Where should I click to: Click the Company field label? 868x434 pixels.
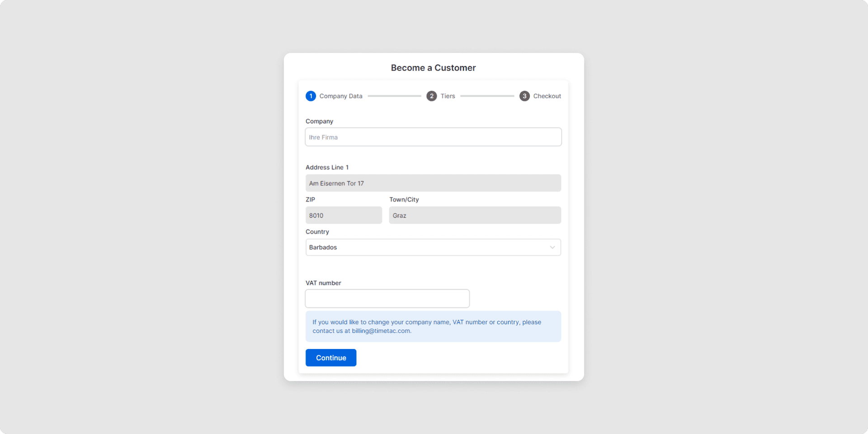pos(319,121)
